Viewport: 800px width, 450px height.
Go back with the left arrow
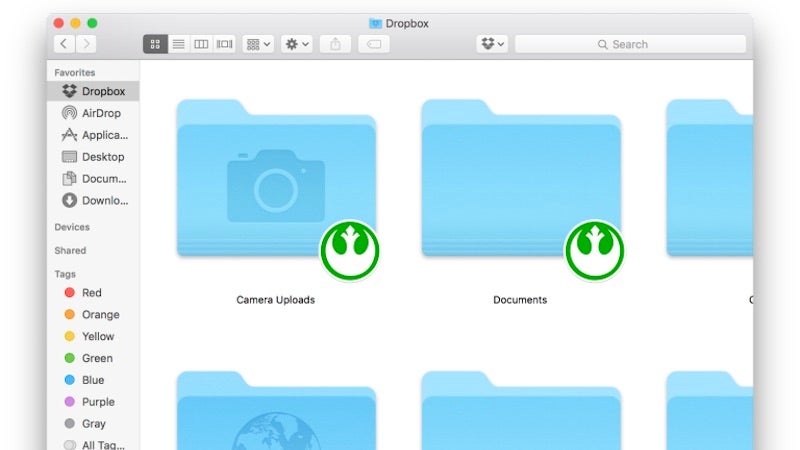tap(64, 44)
